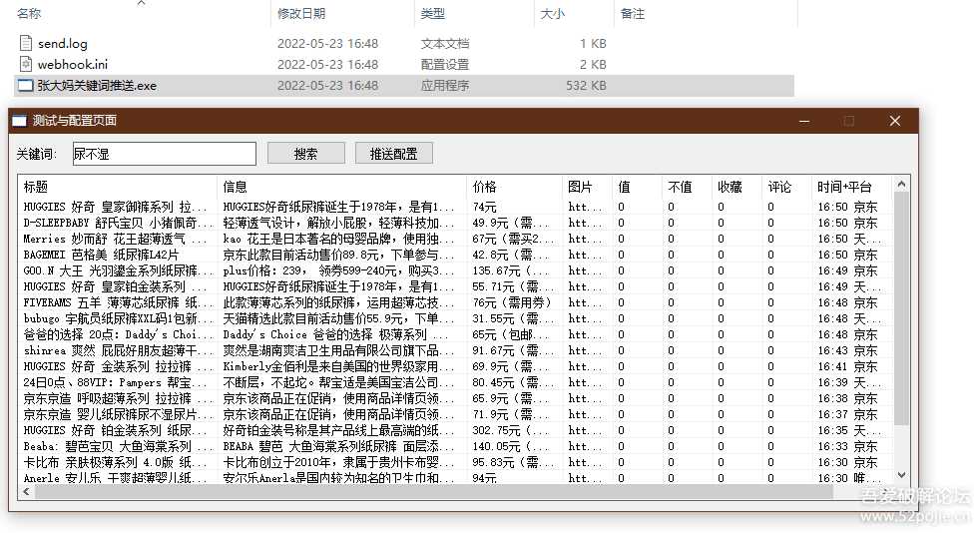Select row Merries 妙而舒 花王超薄透气

tap(456, 239)
